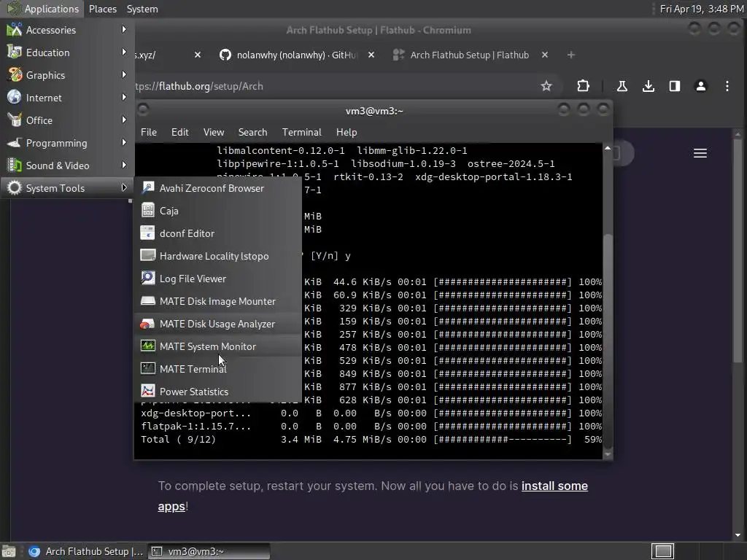
Task: Open the Log File Viewer
Action: [218, 279]
